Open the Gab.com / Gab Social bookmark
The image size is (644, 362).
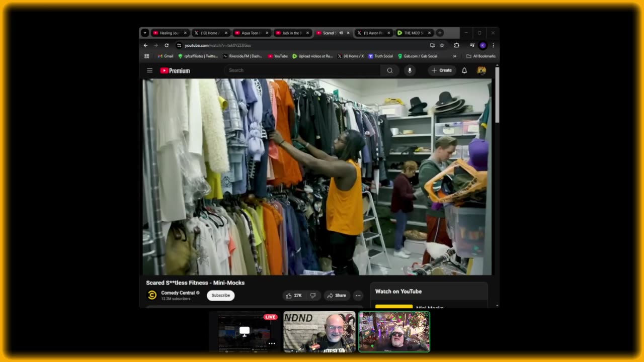pos(418,56)
